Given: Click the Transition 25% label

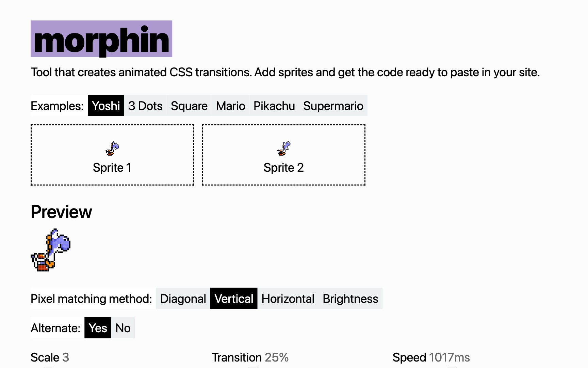Looking at the screenshot, I should (250, 357).
